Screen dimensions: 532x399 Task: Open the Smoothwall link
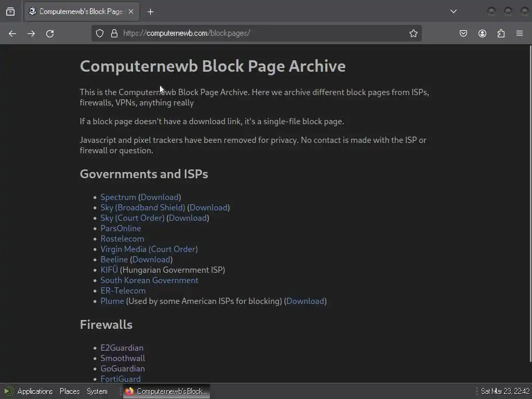(123, 358)
